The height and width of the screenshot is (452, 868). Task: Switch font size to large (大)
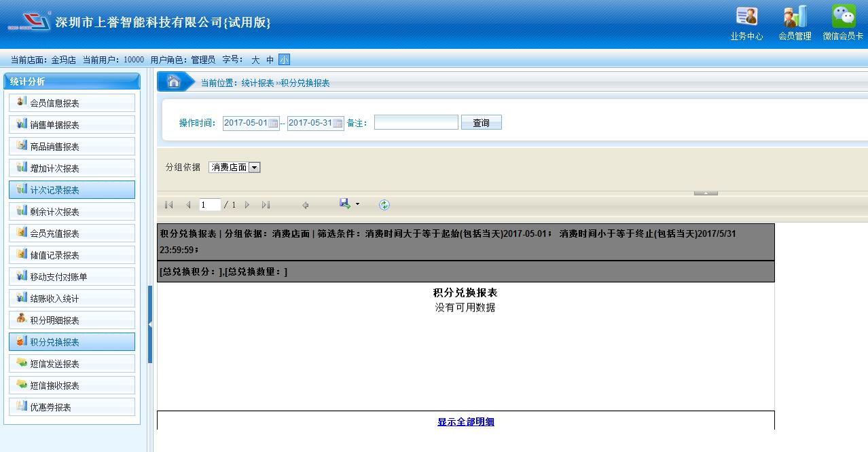(x=255, y=60)
